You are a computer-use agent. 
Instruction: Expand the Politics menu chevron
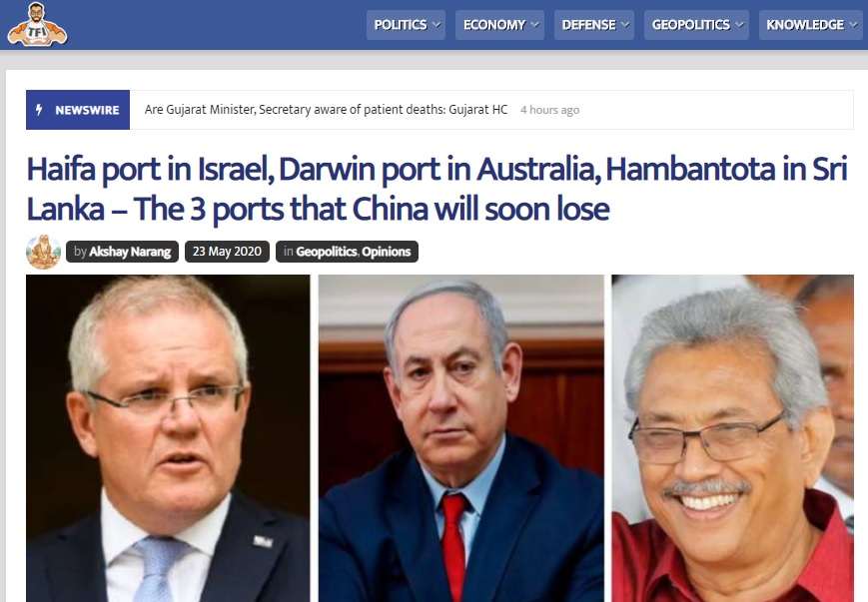tap(436, 25)
